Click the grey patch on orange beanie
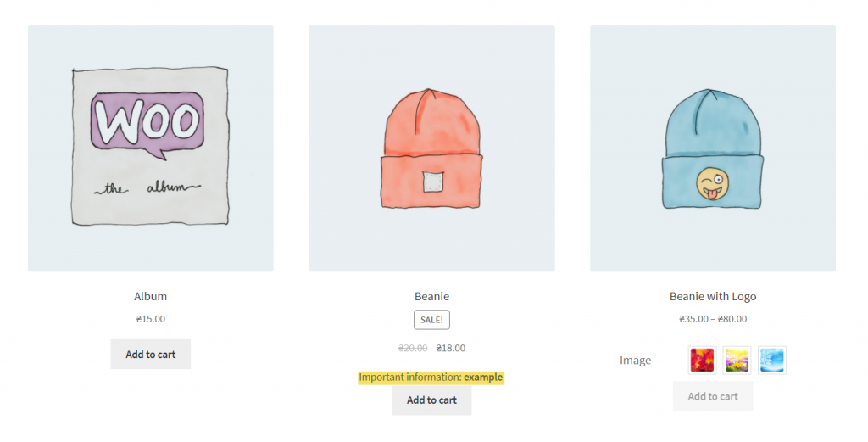Image resolution: width=868 pixels, height=442 pixels. point(433,182)
